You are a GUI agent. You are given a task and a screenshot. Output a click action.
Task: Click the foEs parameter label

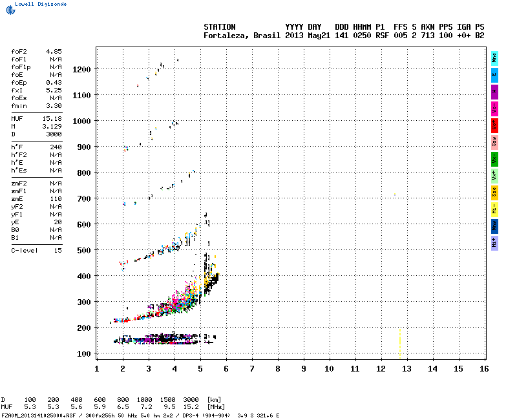[x=19, y=98]
